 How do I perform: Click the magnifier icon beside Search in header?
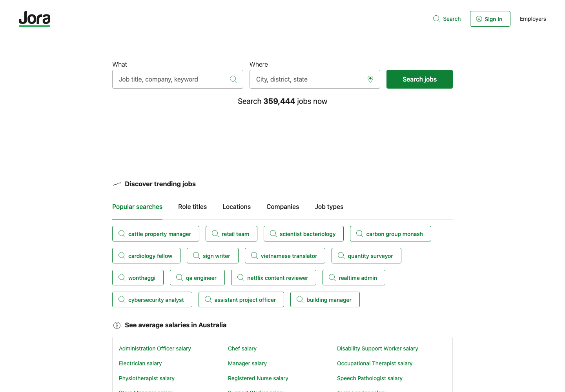(436, 19)
